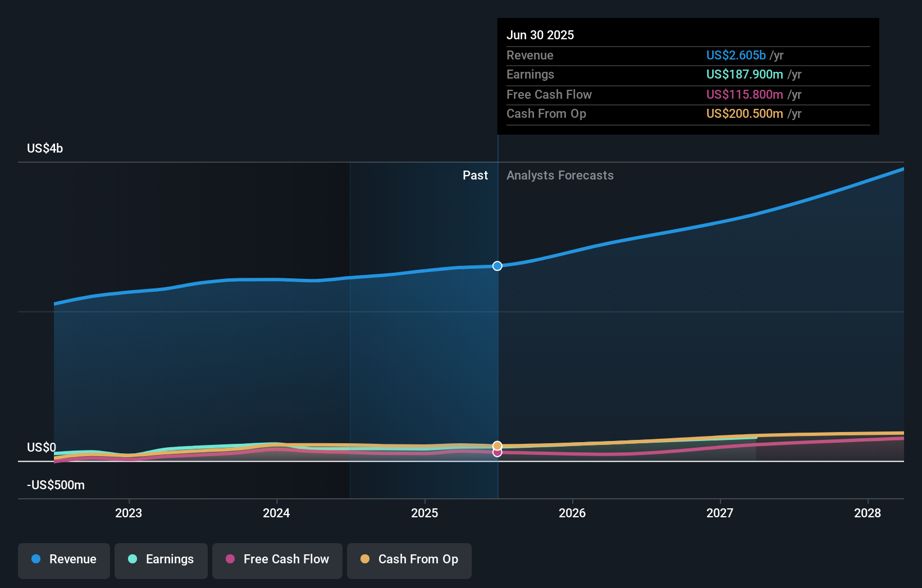Click the 2026 x-axis label
The width and height of the screenshot is (922, 588).
[x=572, y=513]
